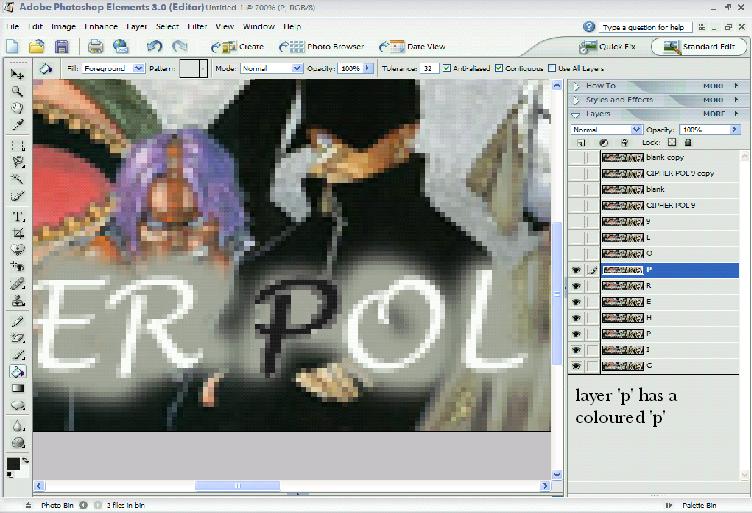752x513 pixels.
Task: Click the Open folder icon
Action: point(36,47)
